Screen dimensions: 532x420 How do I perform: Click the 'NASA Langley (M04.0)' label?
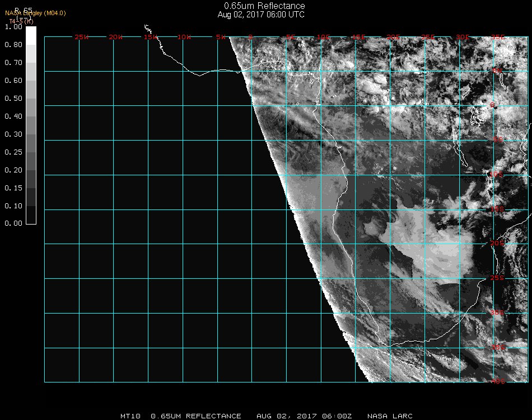[35, 13]
